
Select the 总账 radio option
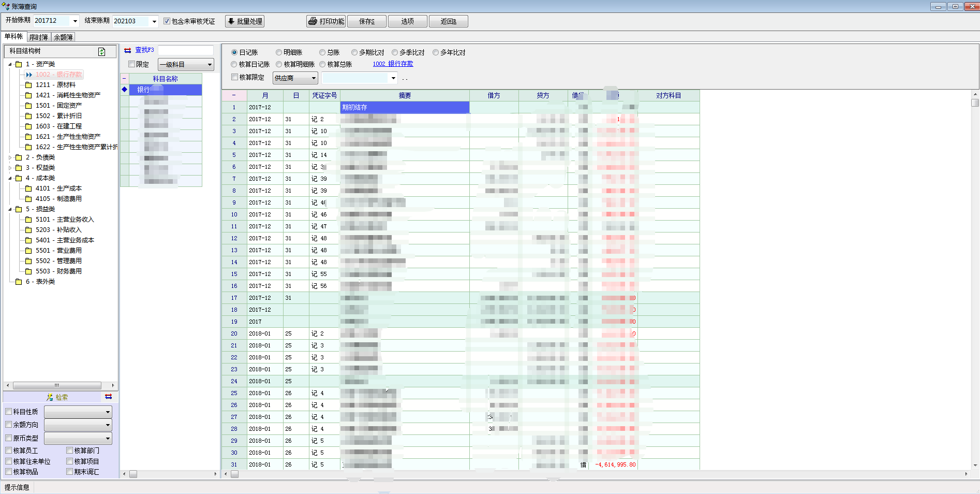coord(322,52)
